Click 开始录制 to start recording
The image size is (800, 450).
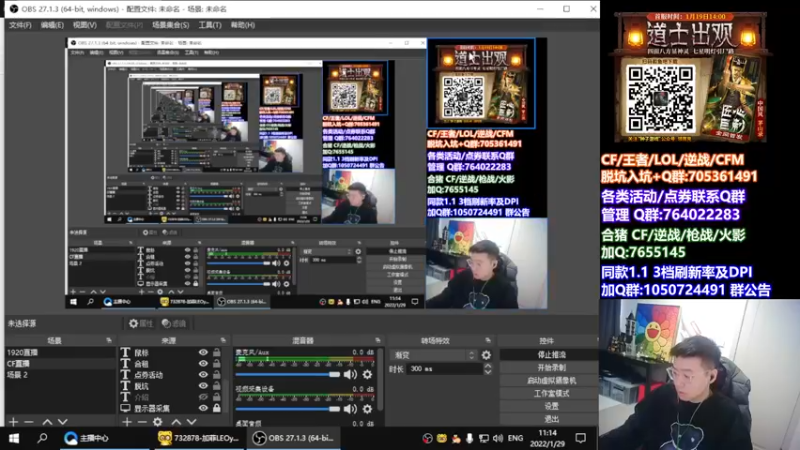551,367
